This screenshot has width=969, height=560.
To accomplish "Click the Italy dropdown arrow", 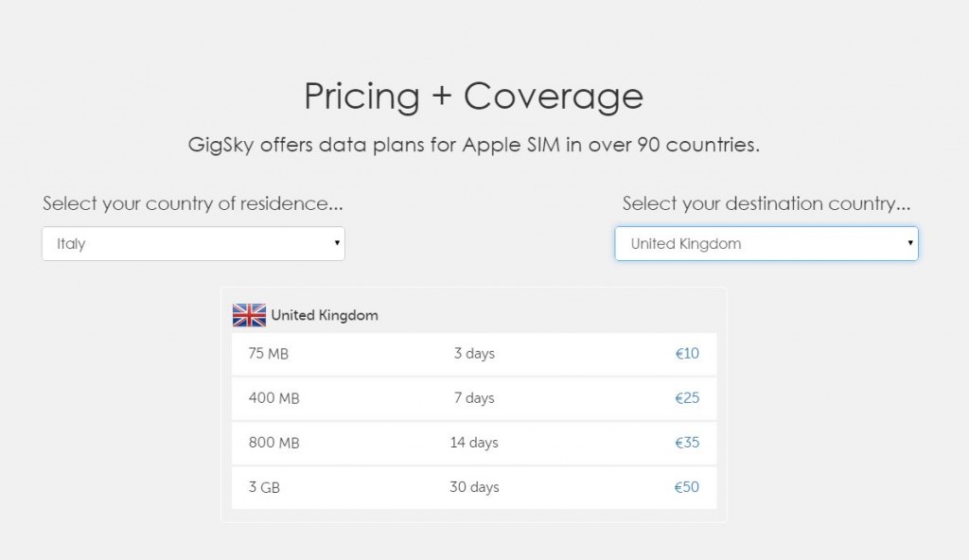I will (x=337, y=243).
